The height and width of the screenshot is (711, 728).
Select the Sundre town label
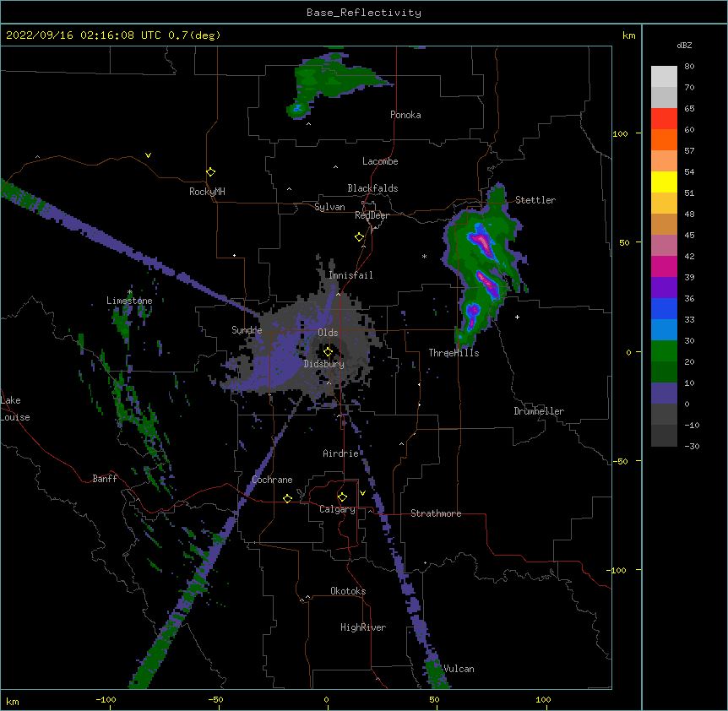(x=247, y=330)
